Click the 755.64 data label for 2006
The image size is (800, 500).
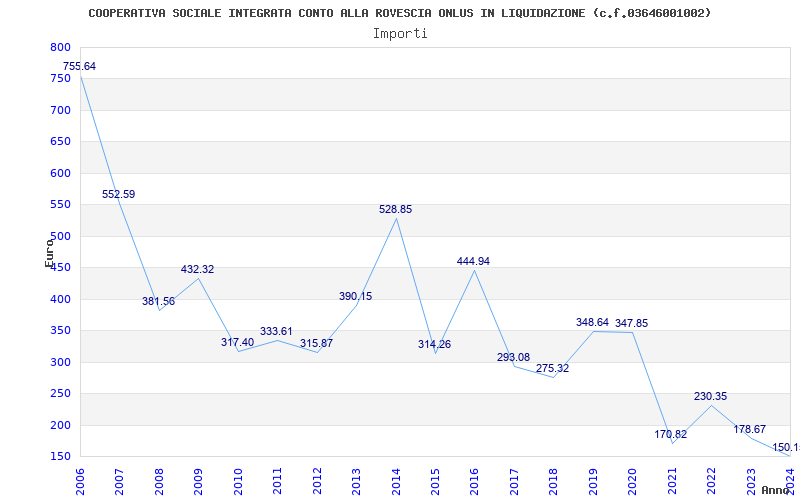tap(79, 66)
